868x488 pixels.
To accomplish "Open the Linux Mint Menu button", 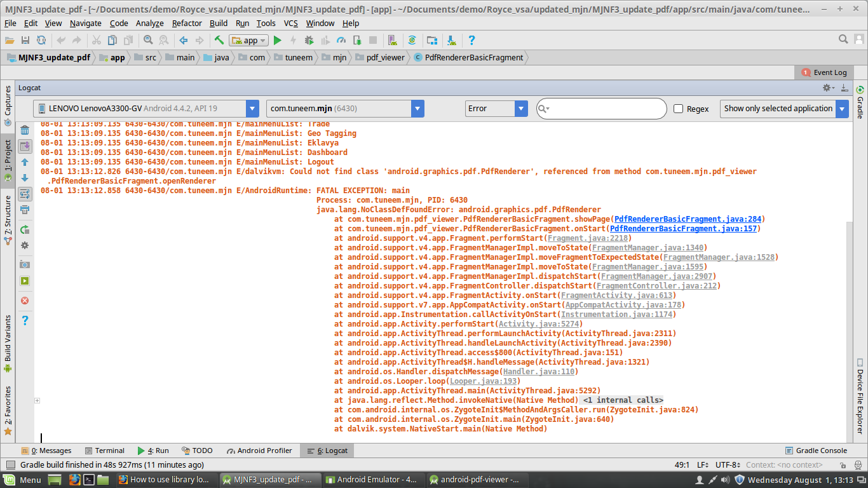I will [x=23, y=480].
